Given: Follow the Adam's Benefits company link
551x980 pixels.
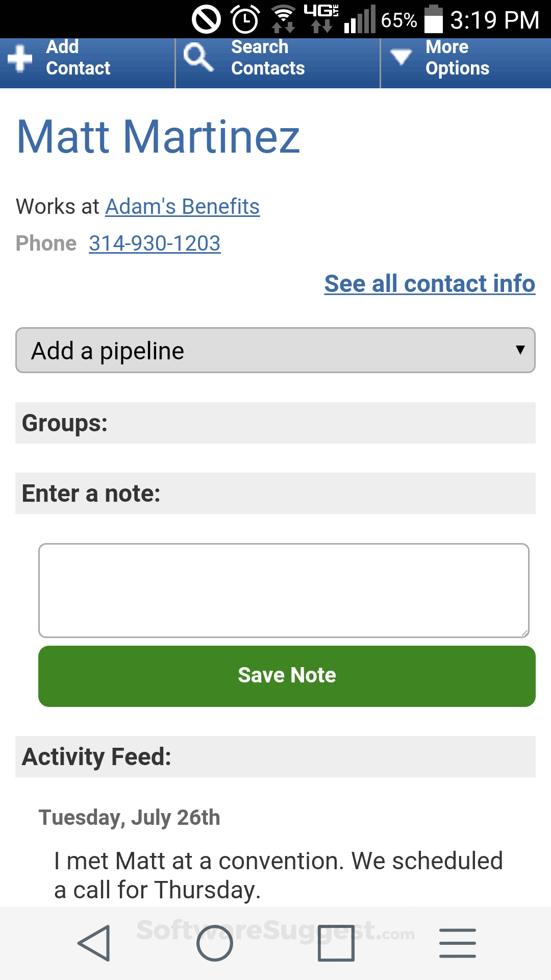Looking at the screenshot, I should pos(182,207).
